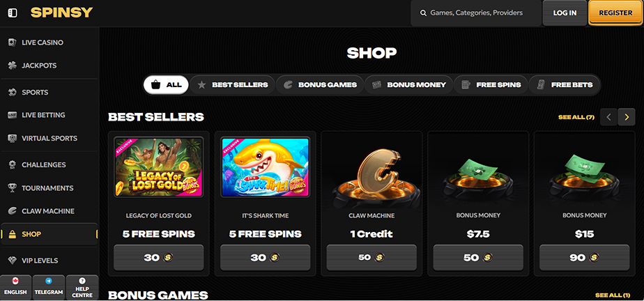Open the Telegram link
644x301 pixels.
(49, 287)
